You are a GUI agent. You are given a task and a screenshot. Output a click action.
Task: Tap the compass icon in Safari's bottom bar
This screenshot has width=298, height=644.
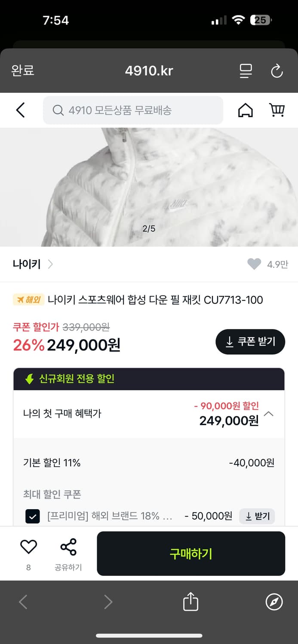tap(274, 602)
